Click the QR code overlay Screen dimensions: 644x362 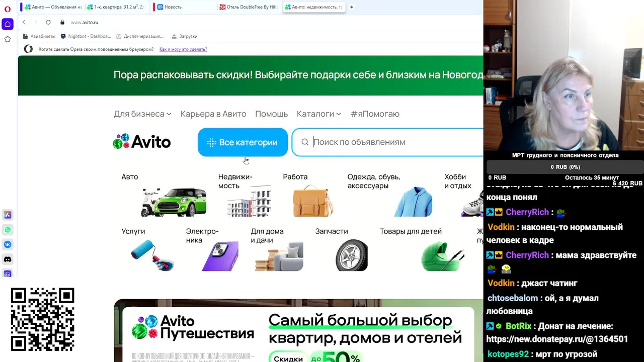[x=43, y=319]
